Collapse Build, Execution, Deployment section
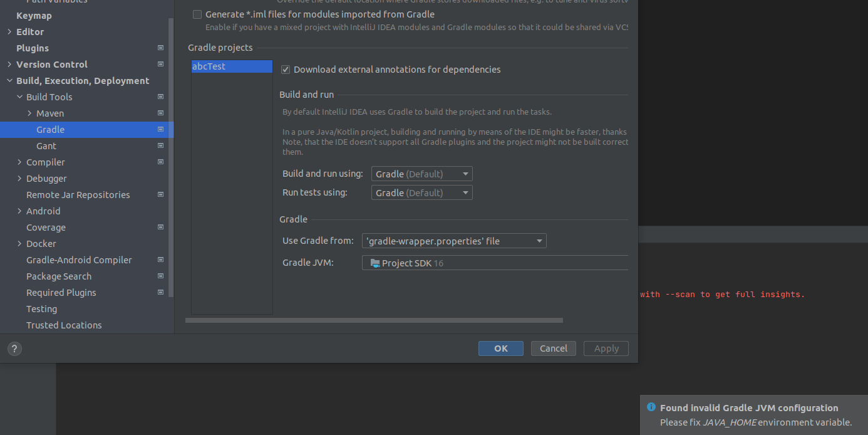 9,80
